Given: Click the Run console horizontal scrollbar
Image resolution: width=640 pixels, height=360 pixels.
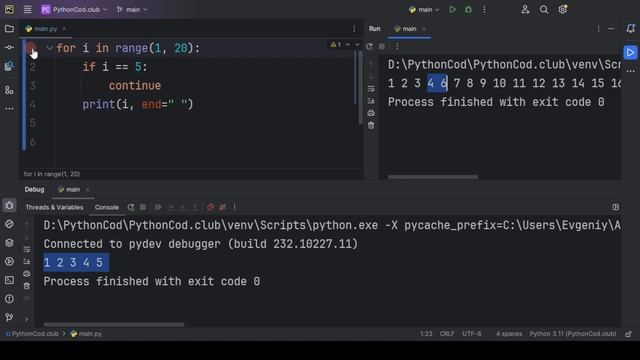Looking at the screenshot, I should click(x=433, y=177).
